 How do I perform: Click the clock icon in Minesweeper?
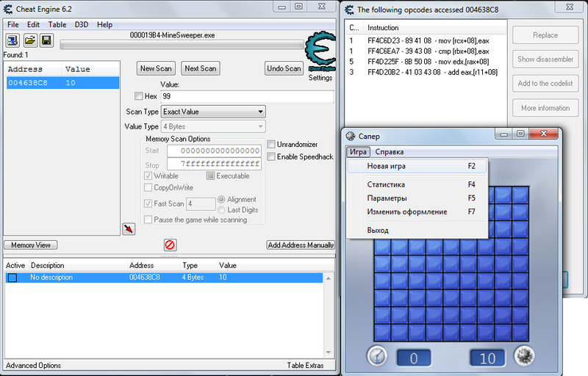pos(377,355)
